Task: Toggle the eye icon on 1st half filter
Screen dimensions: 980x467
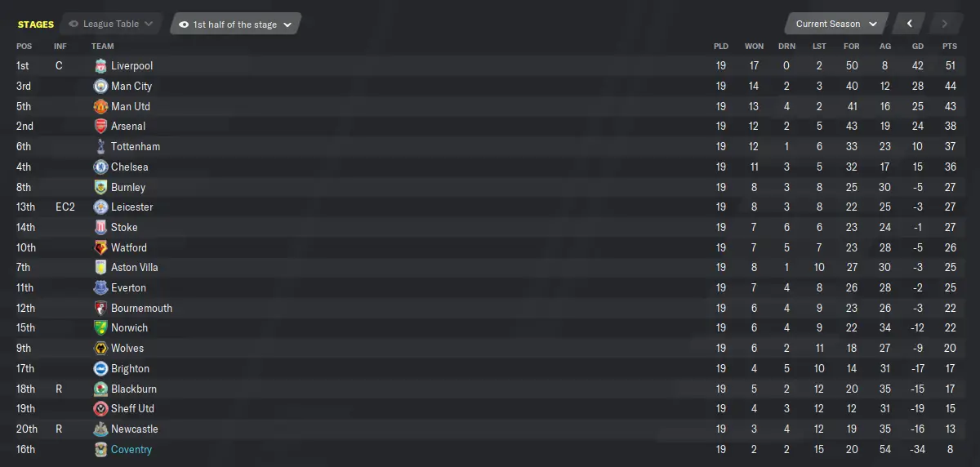Action: tap(184, 24)
